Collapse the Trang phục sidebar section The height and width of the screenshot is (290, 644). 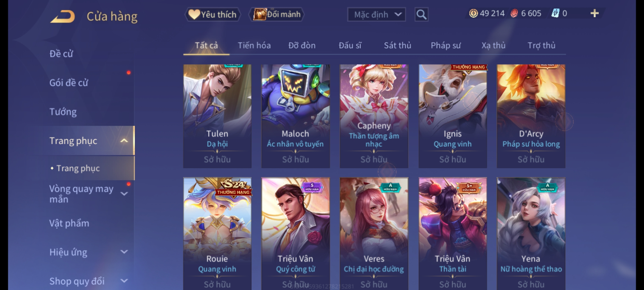[124, 141]
